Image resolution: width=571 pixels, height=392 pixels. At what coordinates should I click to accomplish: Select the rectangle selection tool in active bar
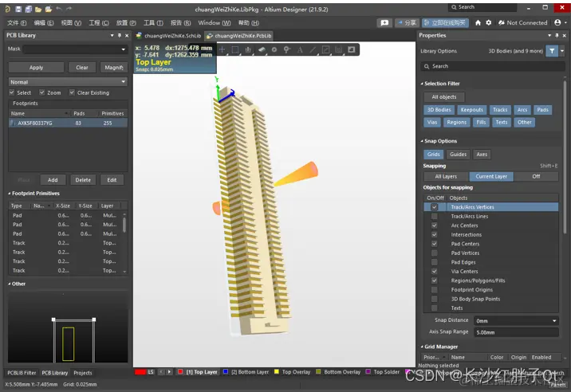(235, 49)
